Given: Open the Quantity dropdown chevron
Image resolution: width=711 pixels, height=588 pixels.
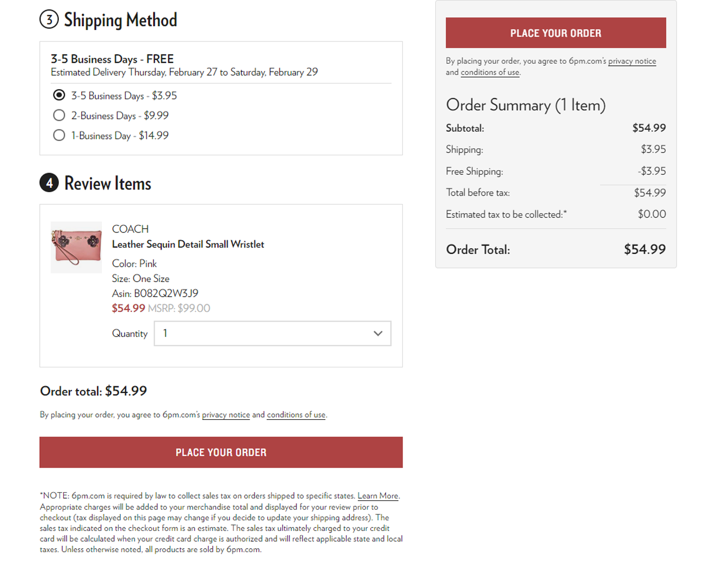Looking at the screenshot, I should coord(378,333).
